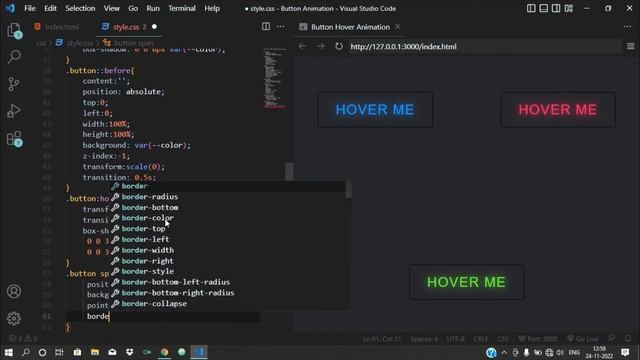Open preview panel More Actions ellipsis
This screenshot has width=640, height=360.
coord(627,27)
